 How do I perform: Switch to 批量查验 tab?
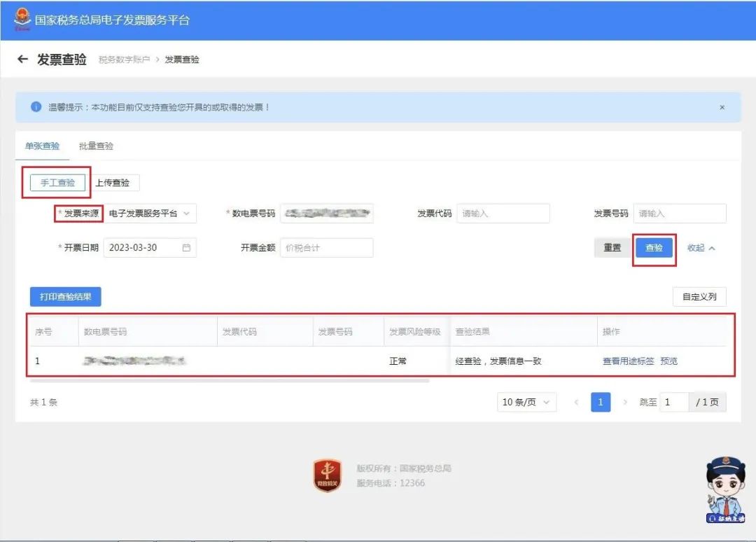point(96,146)
